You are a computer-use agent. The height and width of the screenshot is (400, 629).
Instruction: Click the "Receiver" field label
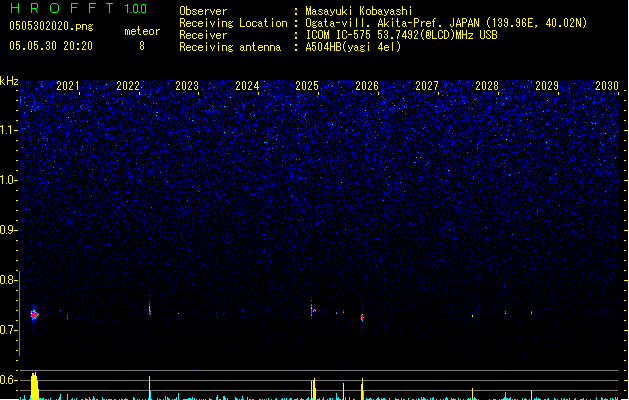pyautogui.click(x=203, y=35)
